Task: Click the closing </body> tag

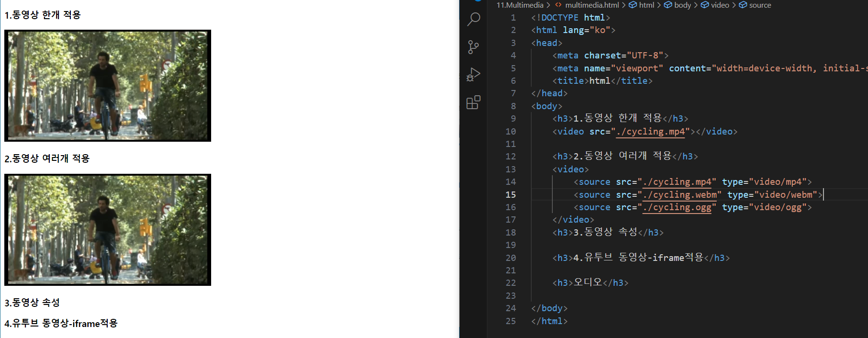Action: pyautogui.click(x=549, y=308)
